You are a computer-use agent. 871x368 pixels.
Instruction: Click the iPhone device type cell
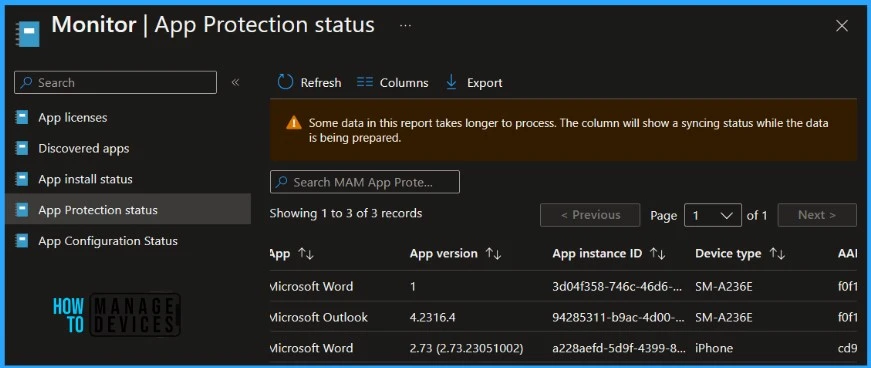(714, 349)
